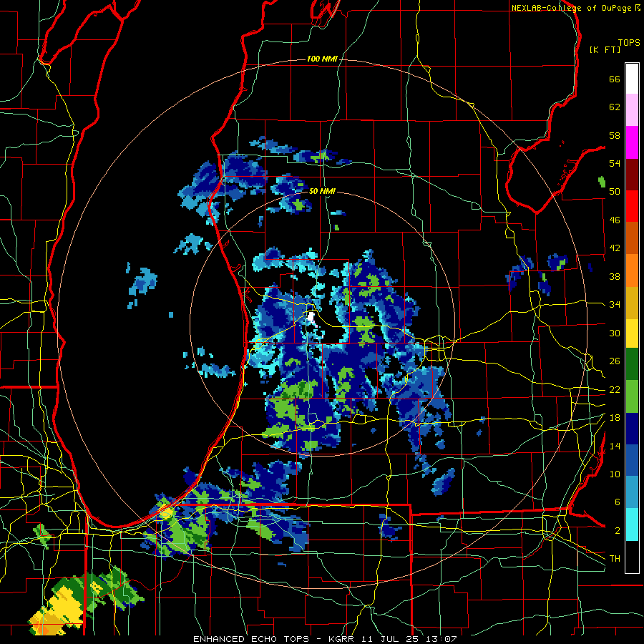Click the legend value 6

click(x=618, y=502)
